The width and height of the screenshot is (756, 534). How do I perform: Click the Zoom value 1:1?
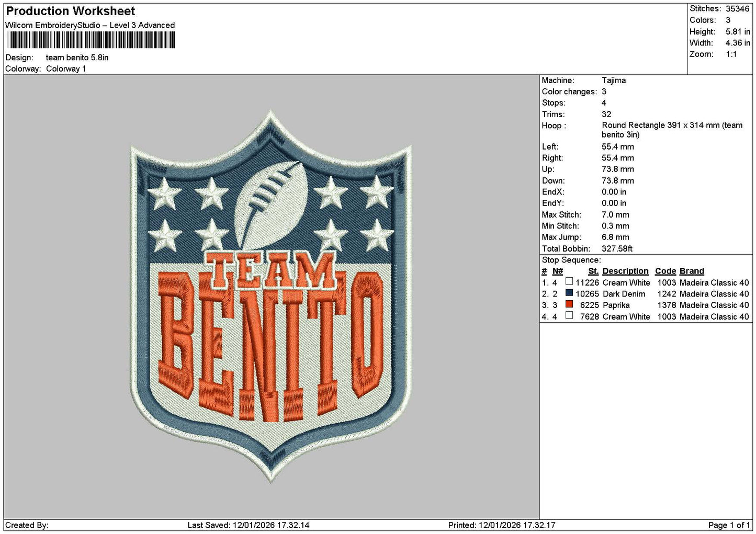pyautogui.click(x=731, y=54)
